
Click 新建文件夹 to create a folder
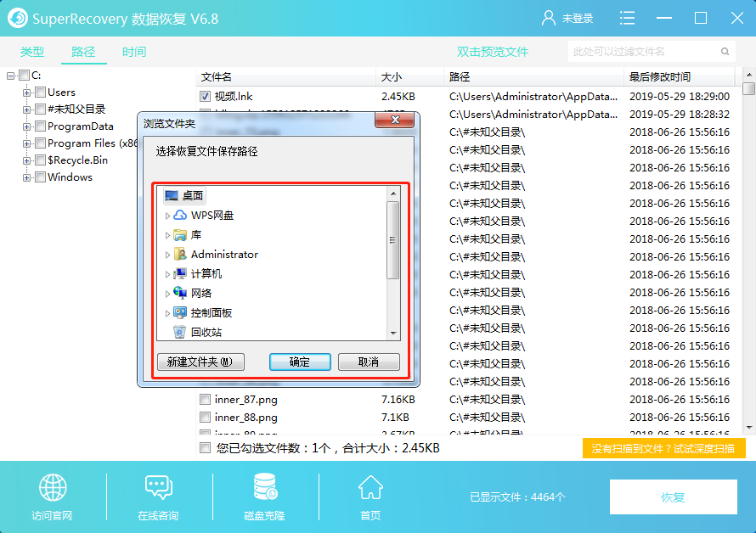pos(200,361)
